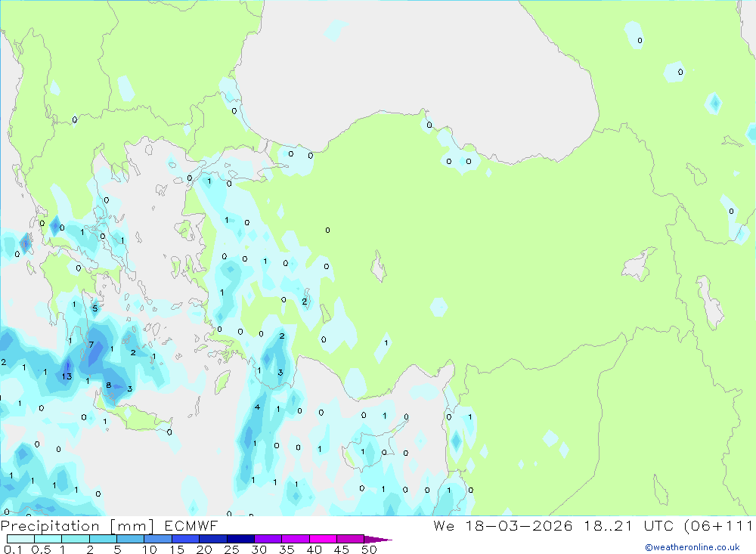This screenshot has height=554, width=756.
Task: Select the 5–10 mm legend color box
Action: coord(131,539)
